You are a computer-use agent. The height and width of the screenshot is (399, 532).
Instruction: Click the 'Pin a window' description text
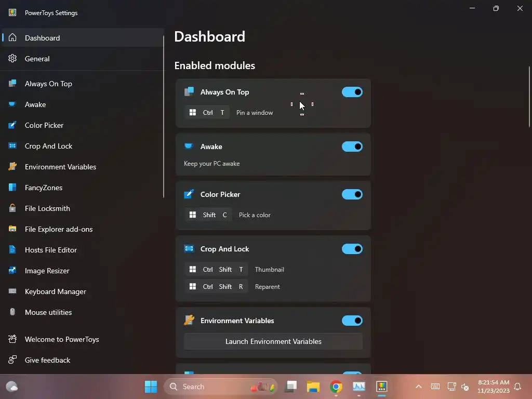pos(255,113)
